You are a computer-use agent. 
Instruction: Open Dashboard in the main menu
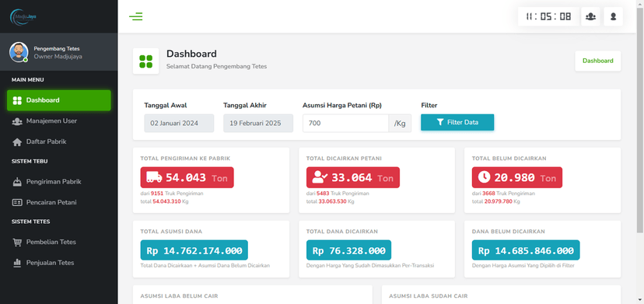[x=59, y=100]
